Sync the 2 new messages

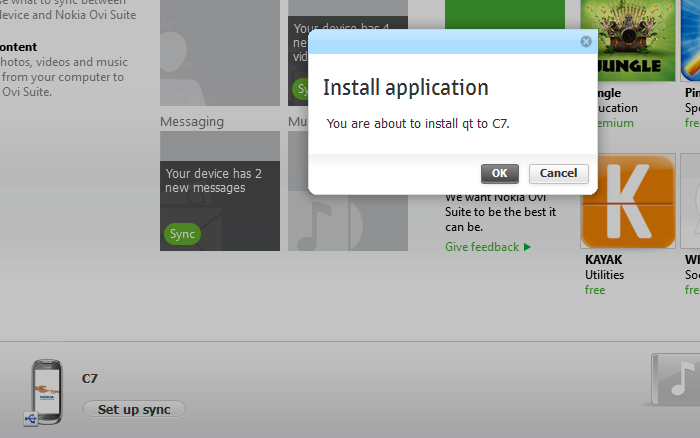tap(182, 234)
